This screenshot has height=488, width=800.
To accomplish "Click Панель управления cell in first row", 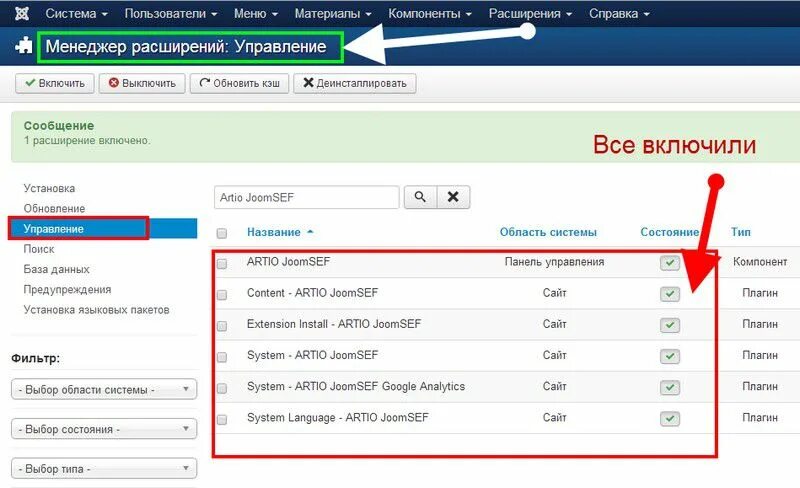I will (x=554, y=262).
